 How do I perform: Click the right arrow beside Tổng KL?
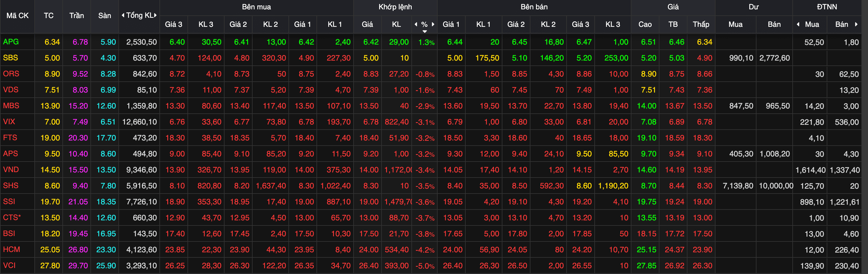click(x=155, y=15)
